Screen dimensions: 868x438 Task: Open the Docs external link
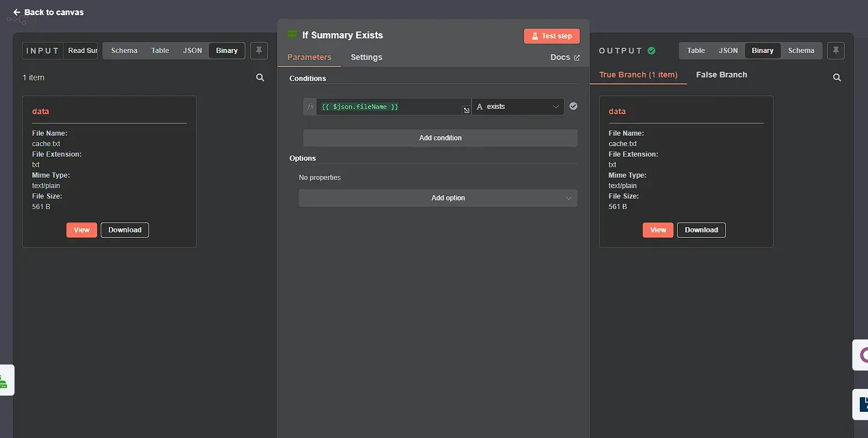click(564, 57)
